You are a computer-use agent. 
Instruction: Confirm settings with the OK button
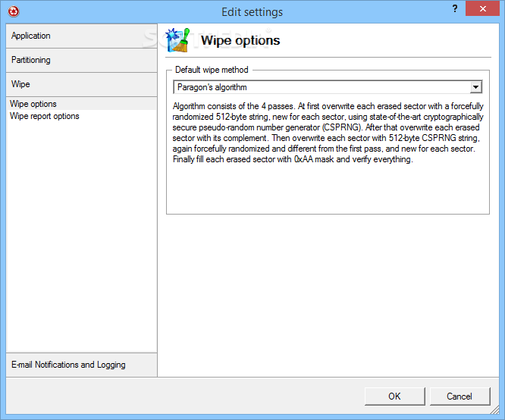[x=394, y=396]
